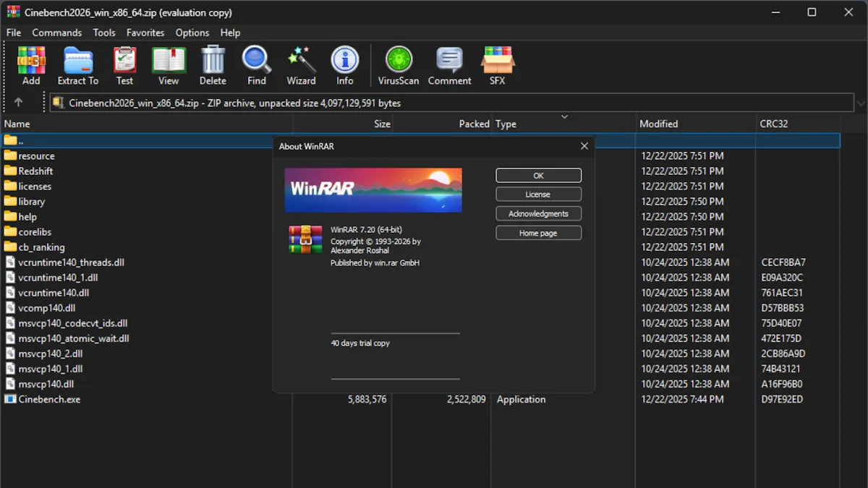The width and height of the screenshot is (868, 488).
Task: Select the vcruntime140.dll file name
Action: pos(54,292)
